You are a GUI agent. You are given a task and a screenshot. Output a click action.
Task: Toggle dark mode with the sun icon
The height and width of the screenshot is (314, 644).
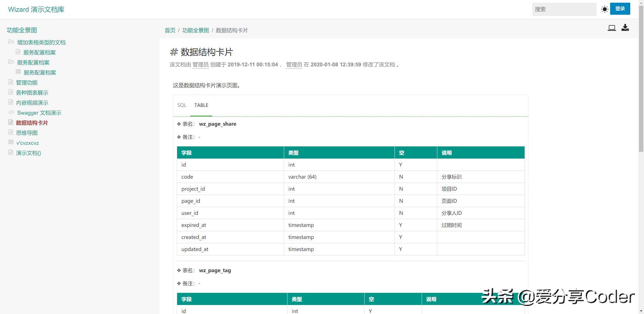point(604,9)
